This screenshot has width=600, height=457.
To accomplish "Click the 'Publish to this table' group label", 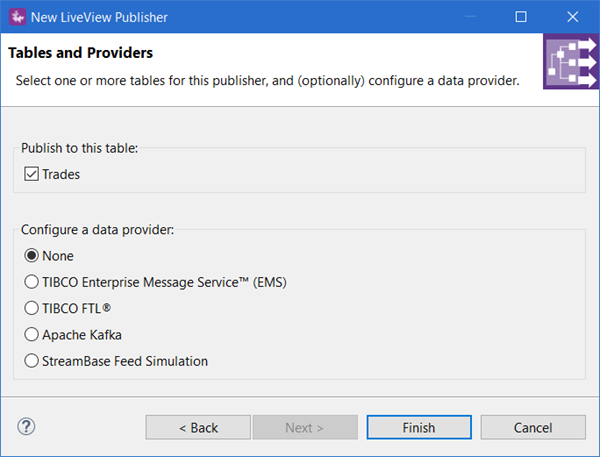I will (x=79, y=148).
